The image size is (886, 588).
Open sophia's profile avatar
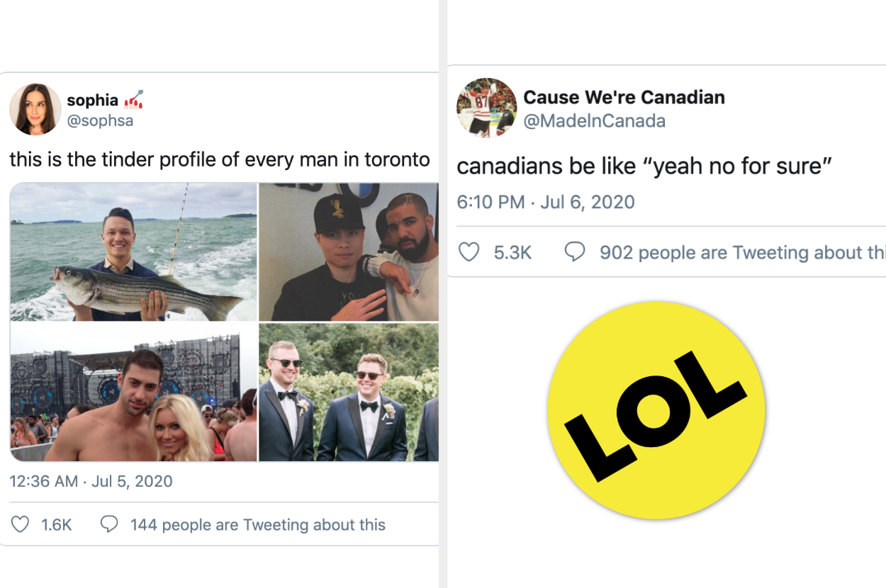coord(35,109)
